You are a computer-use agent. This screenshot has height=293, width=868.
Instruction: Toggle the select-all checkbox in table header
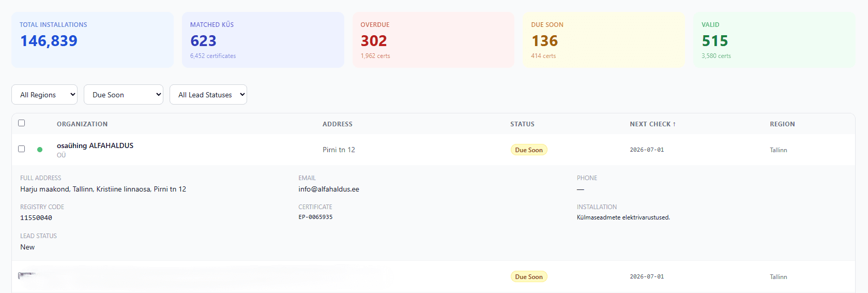click(21, 123)
